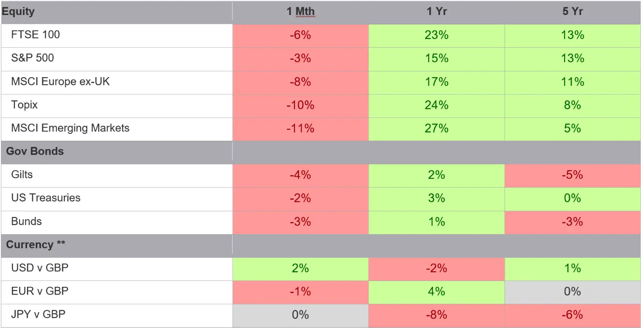
Task: Click the JPY v GBP row label
Action: [x=39, y=314]
